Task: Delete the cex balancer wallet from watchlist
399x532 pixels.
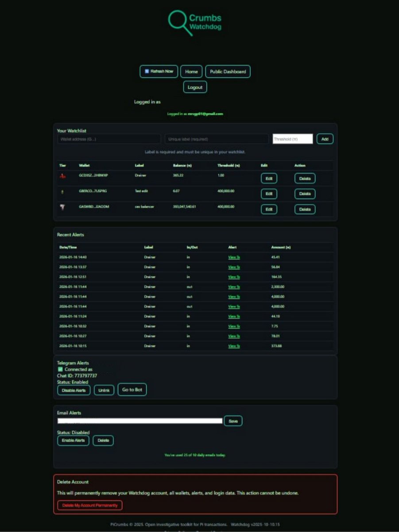Action: point(305,209)
